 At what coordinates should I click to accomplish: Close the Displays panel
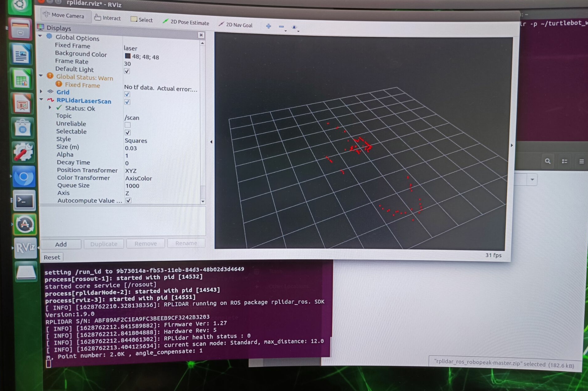[x=201, y=35]
